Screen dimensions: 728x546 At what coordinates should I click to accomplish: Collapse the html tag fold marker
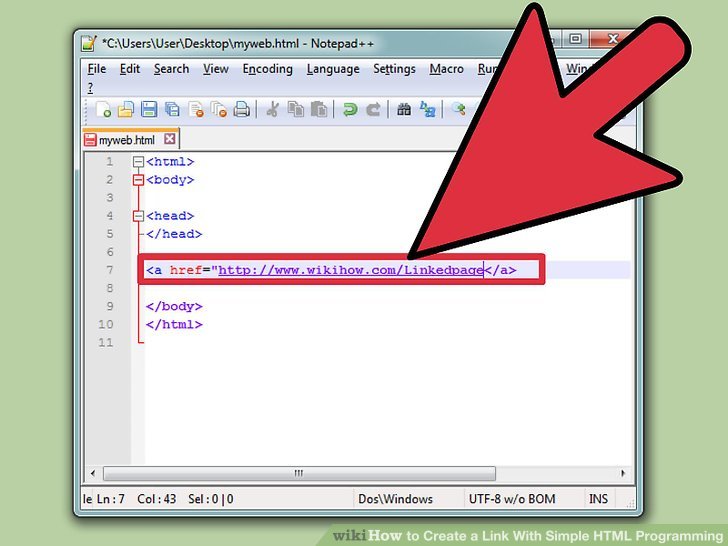pyautogui.click(x=138, y=162)
